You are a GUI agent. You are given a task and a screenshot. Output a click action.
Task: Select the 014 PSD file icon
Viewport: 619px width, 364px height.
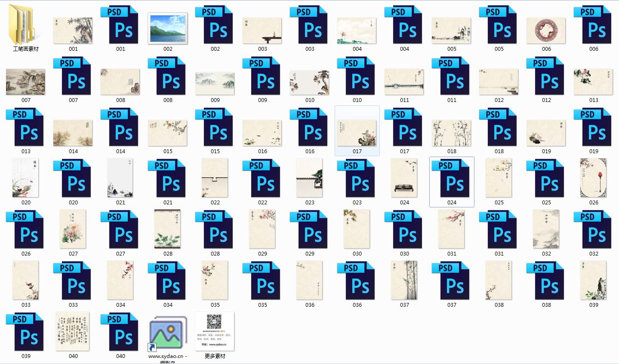pos(120,127)
